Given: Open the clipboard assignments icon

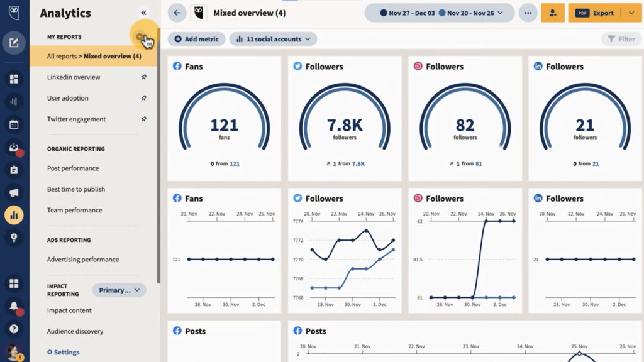Looking at the screenshot, I should 14,170.
